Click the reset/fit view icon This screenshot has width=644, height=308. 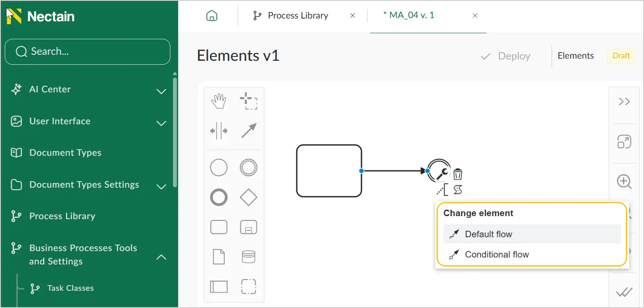(x=624, y=141)
